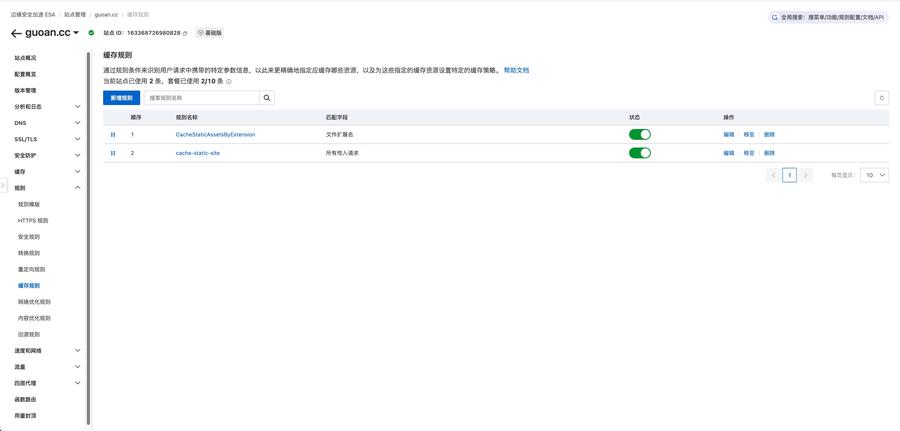Viewport: 900px width, 431px height.
Task: Collapse the 规则 sidebar section
Action: (77, 188)
